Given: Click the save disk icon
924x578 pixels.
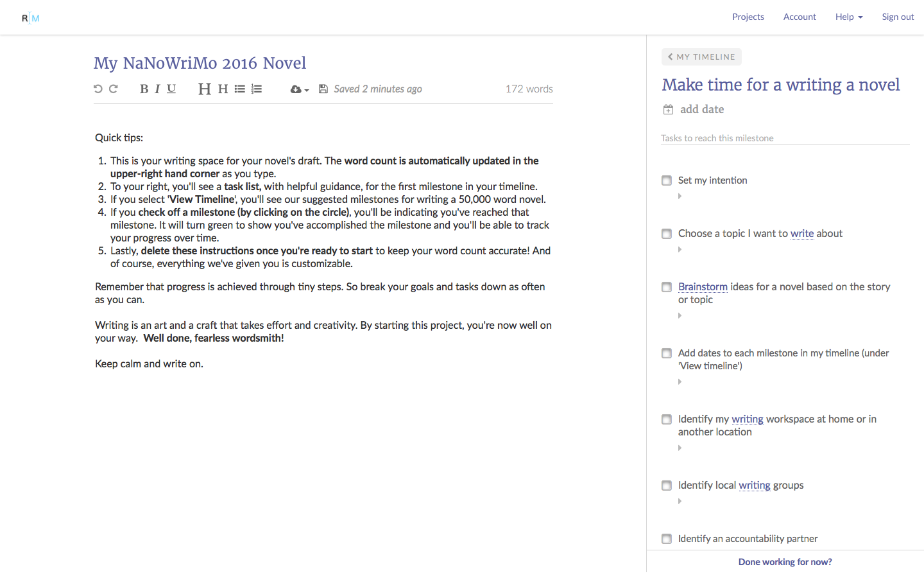Looking at the screenshot, I should [x=323, y=89].
